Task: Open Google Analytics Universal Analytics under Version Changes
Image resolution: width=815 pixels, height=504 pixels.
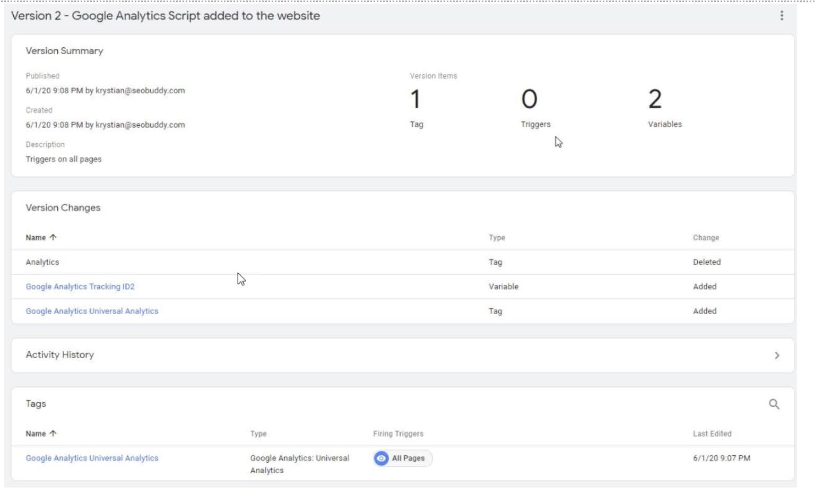Action: [92, 311]
